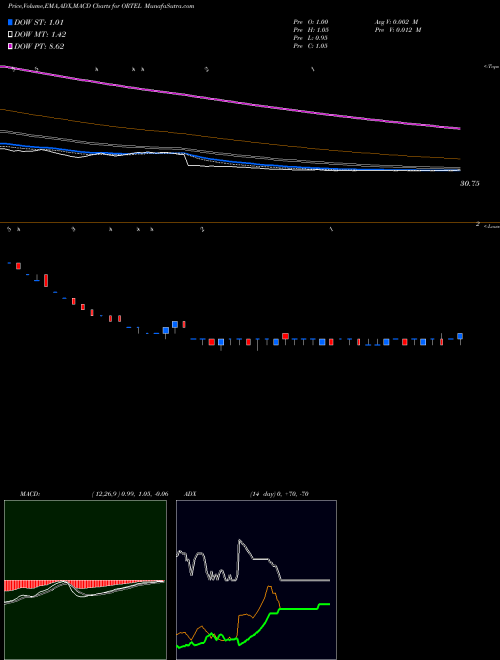This screenshot has width=500, height=660.
Task: Select the 'DOW PT: 8.62' legend text
Action: (39, 46)
